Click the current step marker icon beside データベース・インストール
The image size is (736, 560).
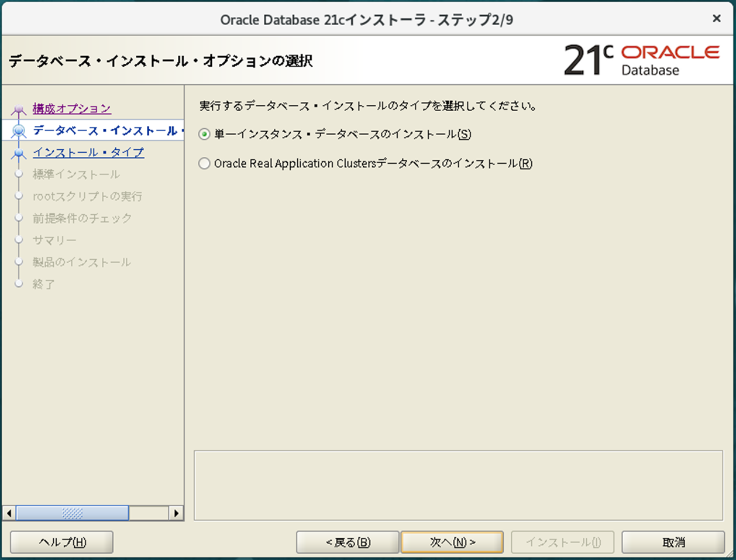coord(19,131)
